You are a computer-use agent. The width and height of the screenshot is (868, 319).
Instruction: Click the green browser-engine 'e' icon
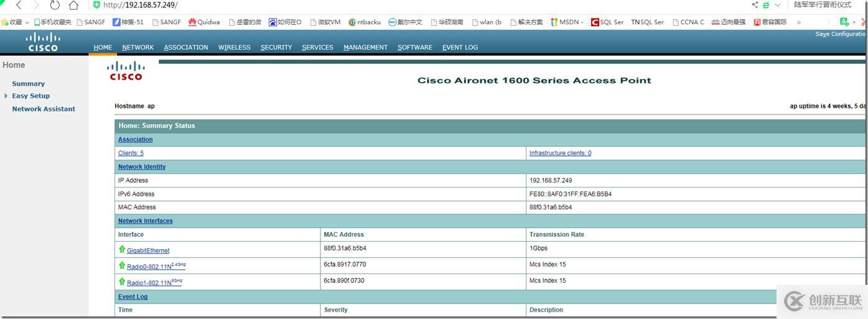point(767,5)
